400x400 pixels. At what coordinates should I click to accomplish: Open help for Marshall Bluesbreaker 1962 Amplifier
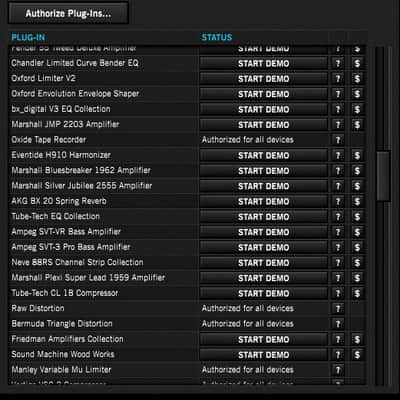coord(338,171)
